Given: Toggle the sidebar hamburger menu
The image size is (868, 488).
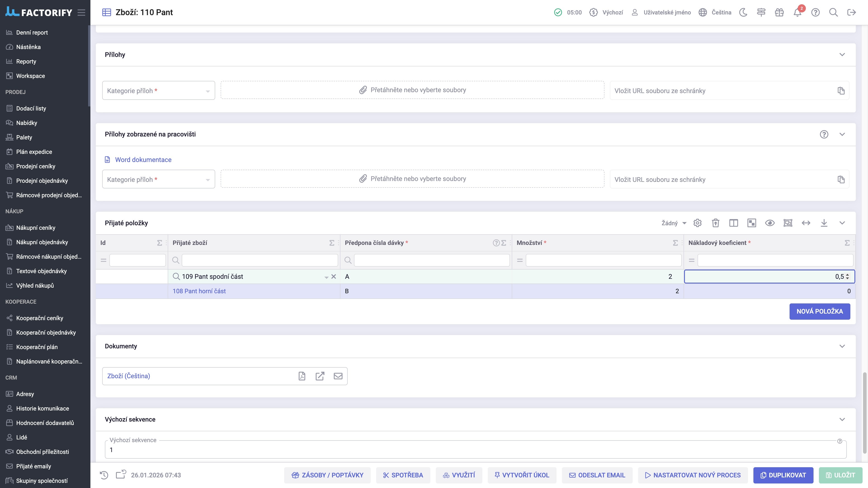Looking at the screenshot, I should coord(81,12).
